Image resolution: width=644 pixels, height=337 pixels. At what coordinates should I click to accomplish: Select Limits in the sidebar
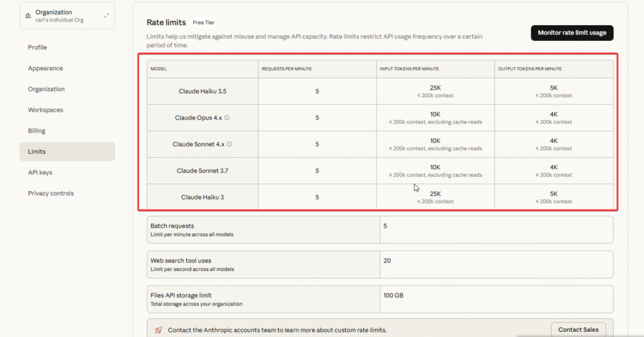[x=36, y=152]
